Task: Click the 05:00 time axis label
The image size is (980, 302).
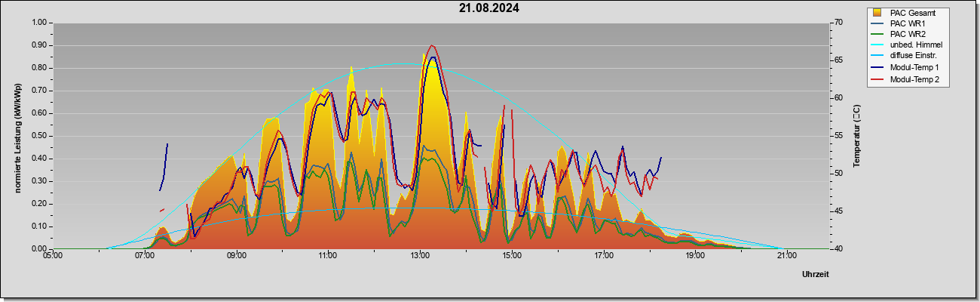Action: 53,254
